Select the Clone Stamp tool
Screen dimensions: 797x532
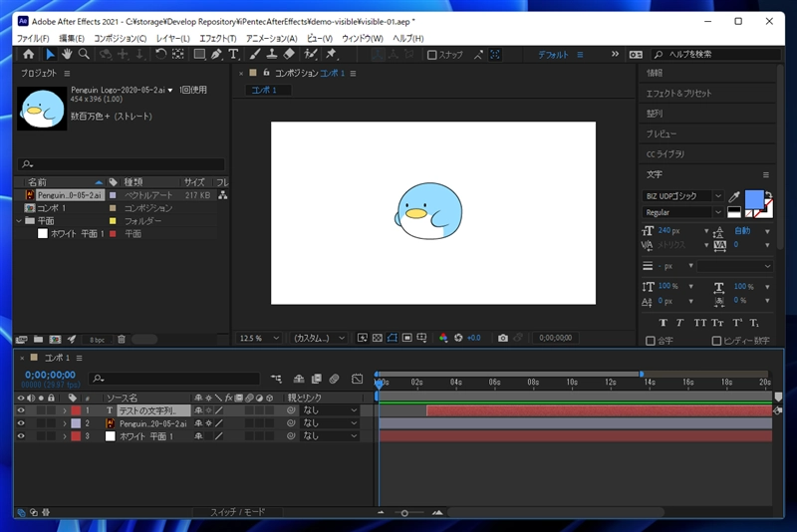(272, 54)
